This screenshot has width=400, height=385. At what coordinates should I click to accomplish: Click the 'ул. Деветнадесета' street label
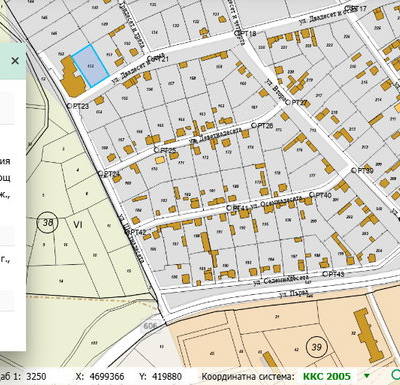pos(215,136)
